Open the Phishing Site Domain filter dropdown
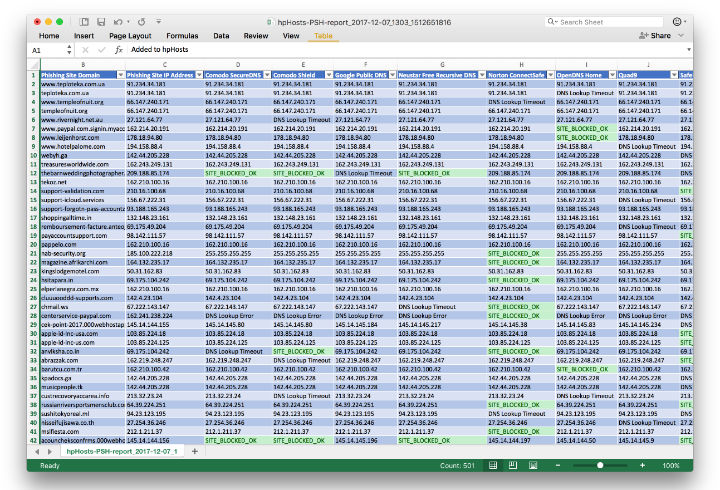 120,75
